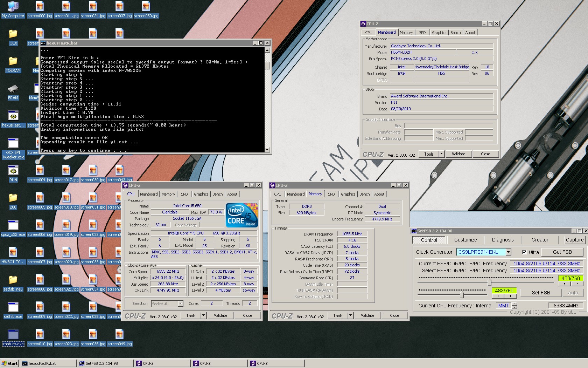Image resolution: width=588 pixels, height=368 pixels.
Task: Expand the Selection Socket #1 dropdown
Action: coord(181,304)
